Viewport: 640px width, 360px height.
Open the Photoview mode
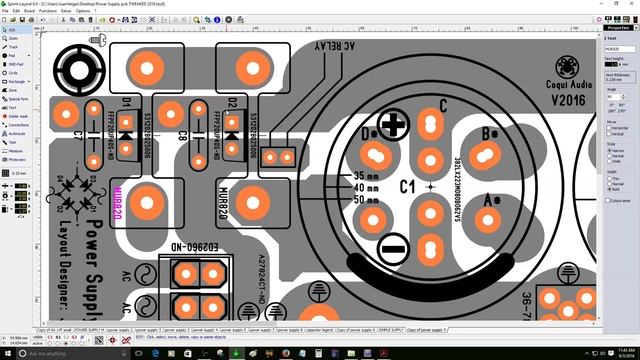16,160
